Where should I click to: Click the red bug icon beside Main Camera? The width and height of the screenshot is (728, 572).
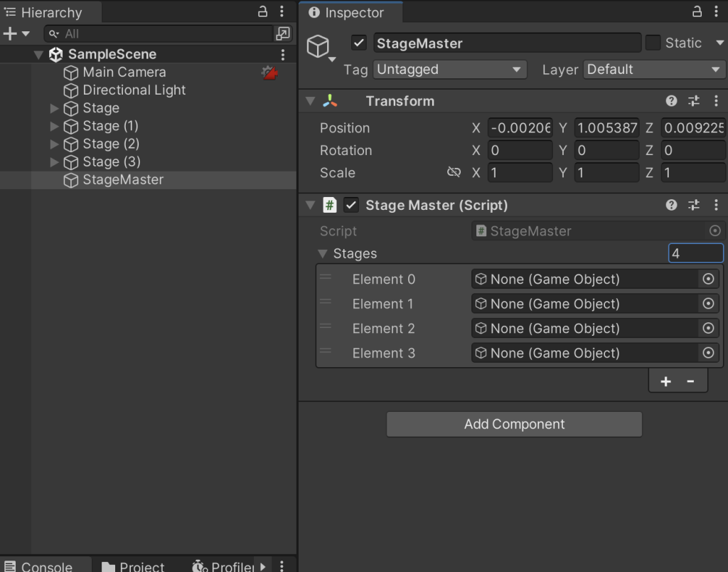pyautogui.click(x=269, y=73)
